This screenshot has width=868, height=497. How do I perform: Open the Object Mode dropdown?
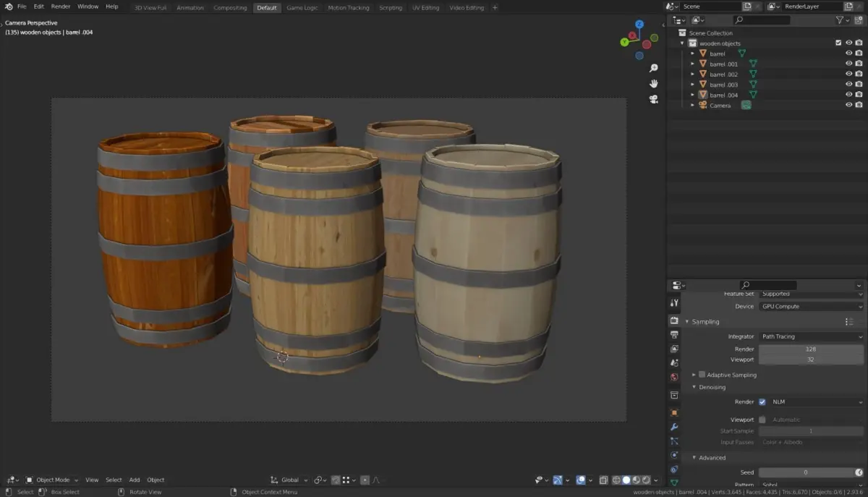[52, 480]
